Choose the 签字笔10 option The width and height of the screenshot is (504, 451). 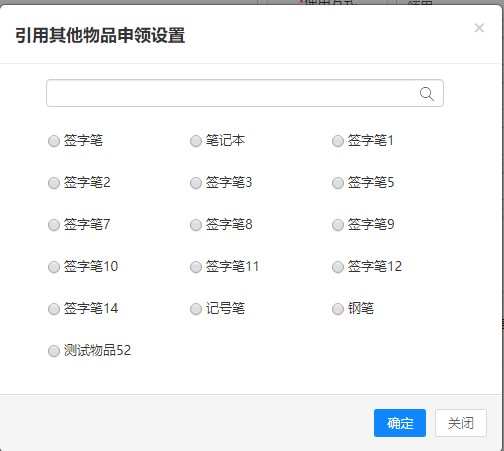pos(54,267)
